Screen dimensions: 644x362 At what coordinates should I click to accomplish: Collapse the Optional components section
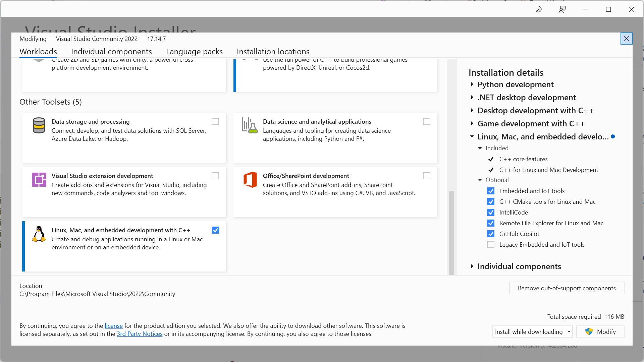[x=480, y=180]
